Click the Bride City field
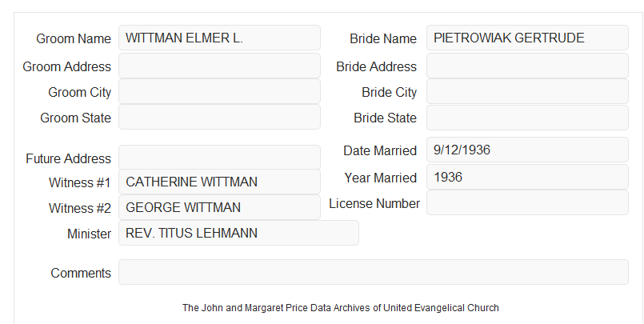 [527, 91]
